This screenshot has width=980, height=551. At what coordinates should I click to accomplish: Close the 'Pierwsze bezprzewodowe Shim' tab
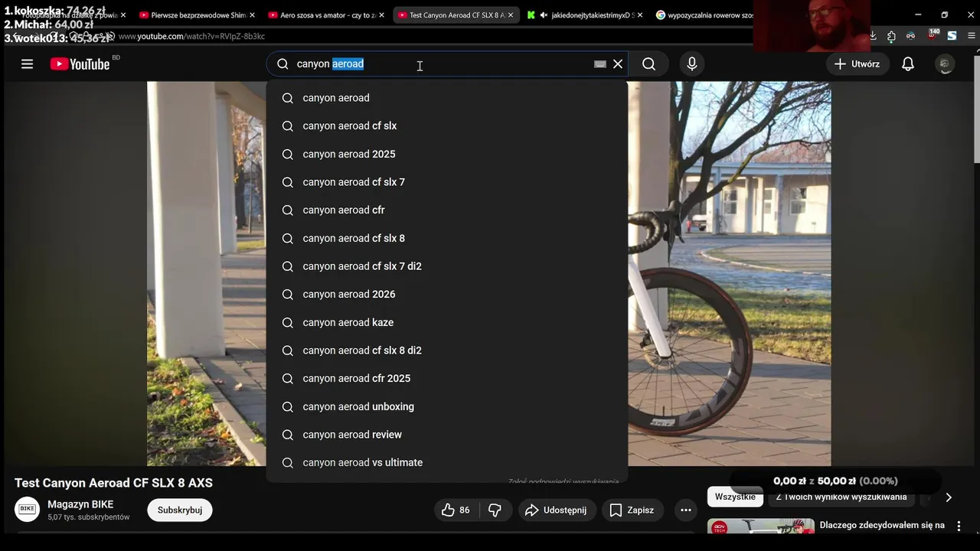click(x=253, y=15)
